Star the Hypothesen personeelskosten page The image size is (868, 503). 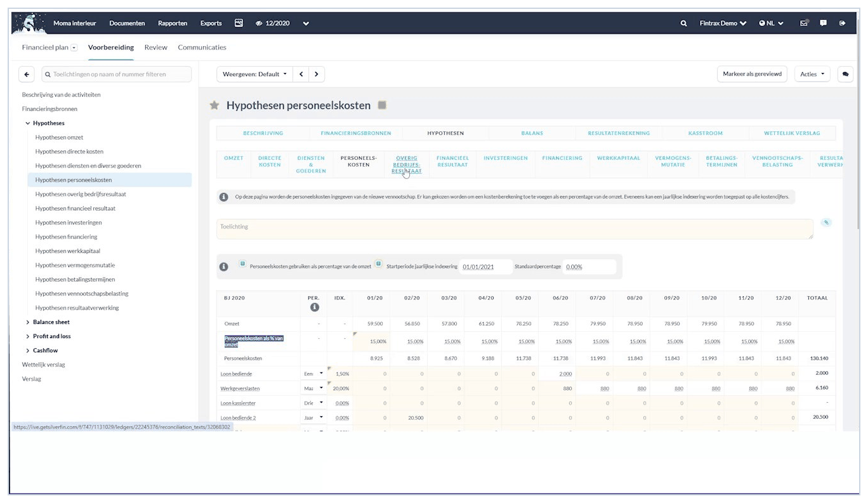tap(214, 105)
